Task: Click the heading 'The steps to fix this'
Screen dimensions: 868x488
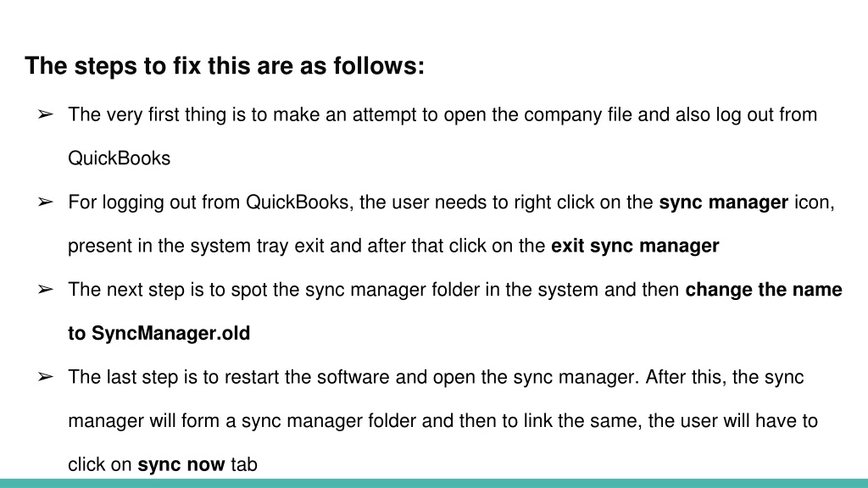Action: click(x=225, y=66)
